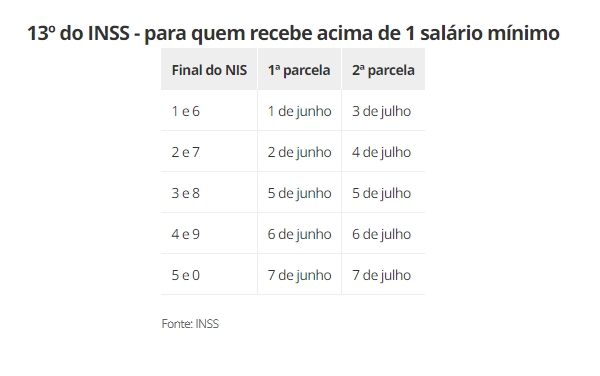Click the 'Fonte: INSS' source caption
This screenshot has width=600, height=376.
[190, 324]
